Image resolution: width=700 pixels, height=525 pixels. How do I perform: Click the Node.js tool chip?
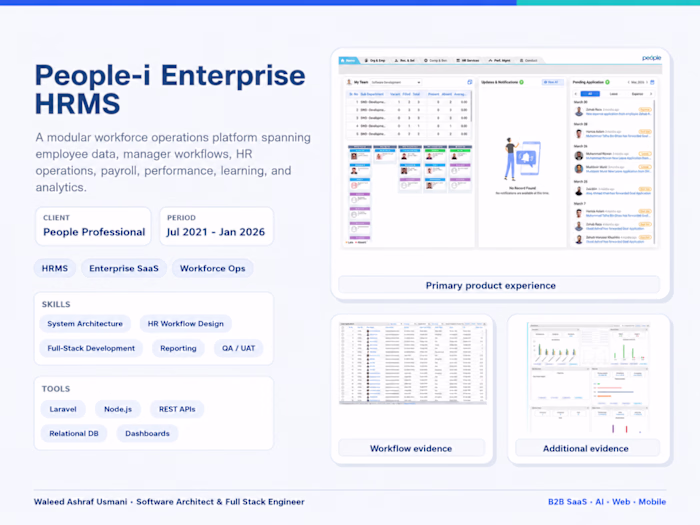pos(118,409)
